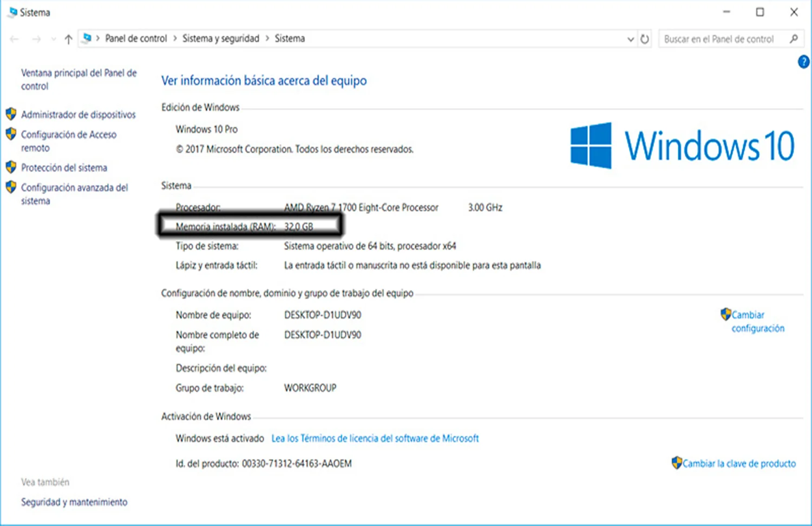Open Configuración avanzada del sistema

(75, 194)
